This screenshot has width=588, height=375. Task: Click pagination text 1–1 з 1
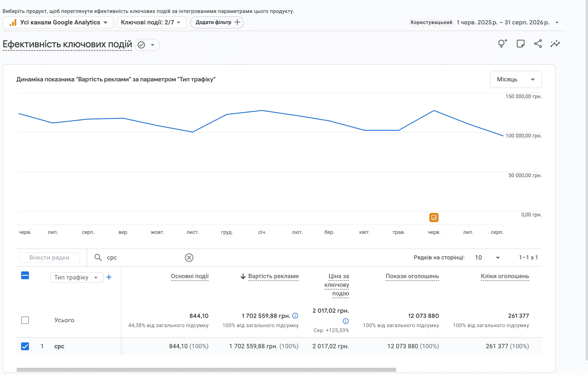coord(528,257)
